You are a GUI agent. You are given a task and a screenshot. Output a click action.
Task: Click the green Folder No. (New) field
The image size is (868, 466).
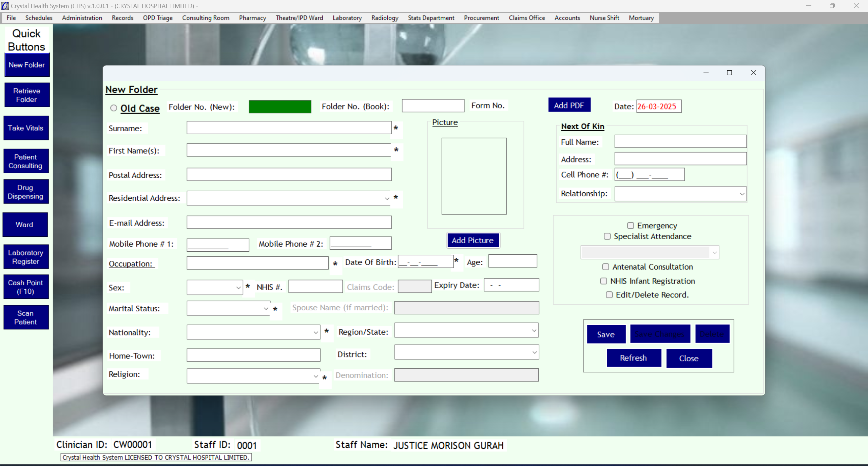[280, 106]
